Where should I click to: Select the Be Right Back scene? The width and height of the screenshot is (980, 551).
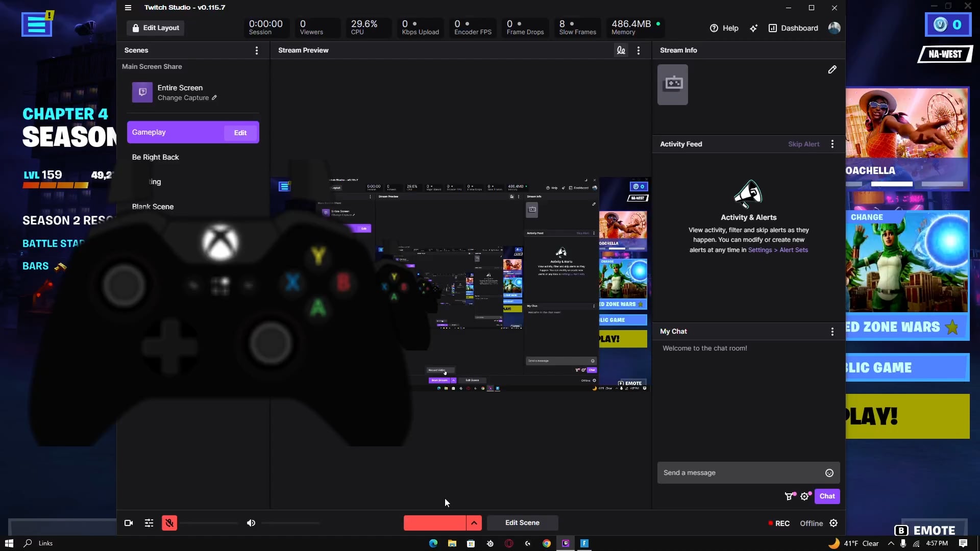pyautogui.click(x=155, y=157)
